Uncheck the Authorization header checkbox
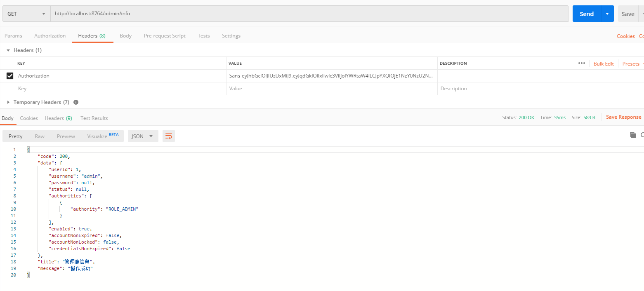The width and height of the screenshot is (644, 291). (x=10, y=76)
